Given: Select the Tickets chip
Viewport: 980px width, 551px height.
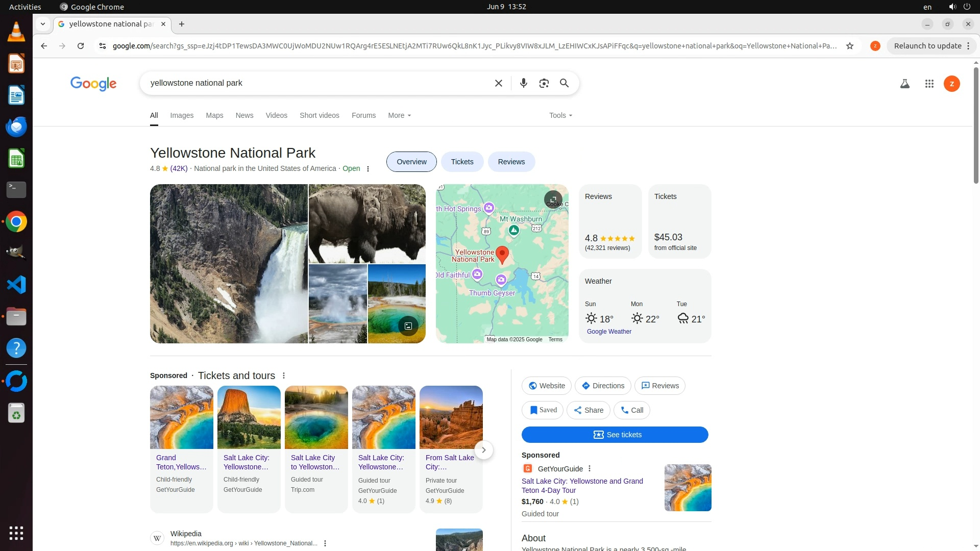Looking at the screenshot, I should click(462, 162).
